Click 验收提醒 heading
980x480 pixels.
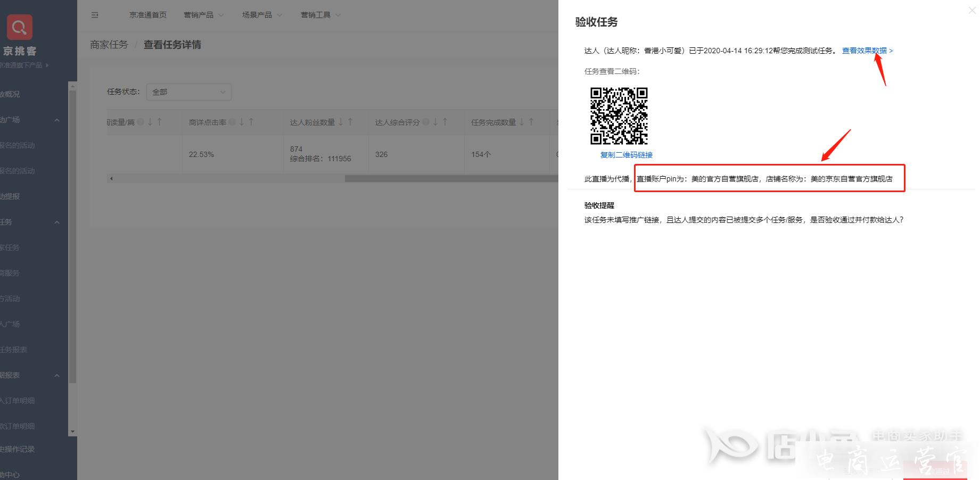(599, 205)
